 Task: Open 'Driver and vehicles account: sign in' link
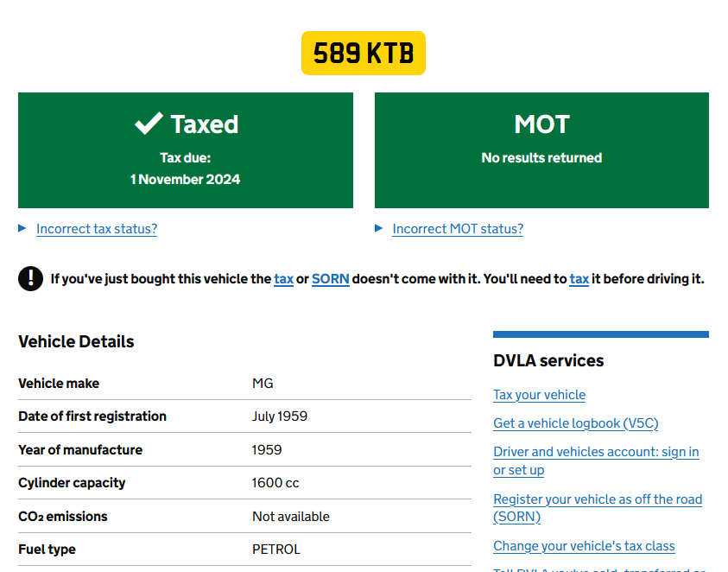point(596,452)
